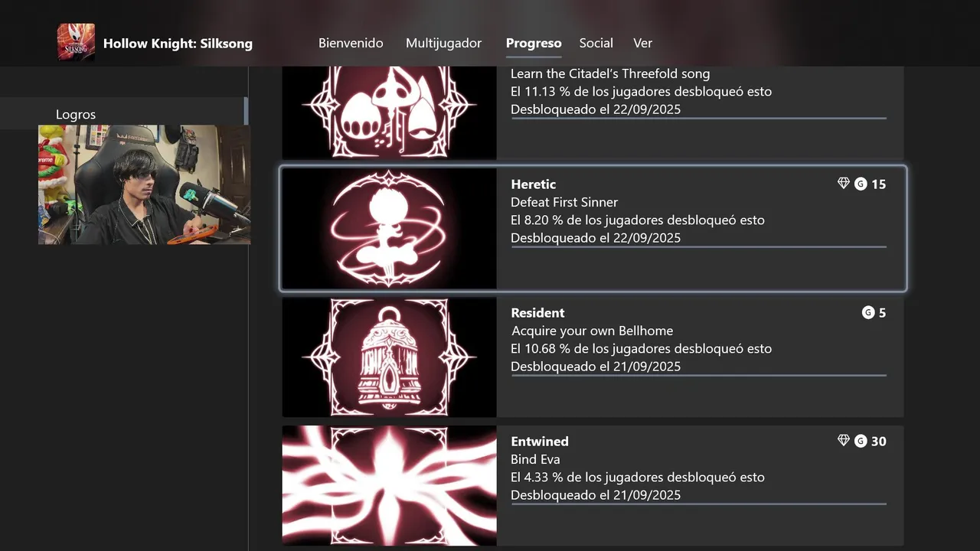Click the Gamerscore G icon on Resident
The height and width of the screenshot is (551, 980).
868,312
